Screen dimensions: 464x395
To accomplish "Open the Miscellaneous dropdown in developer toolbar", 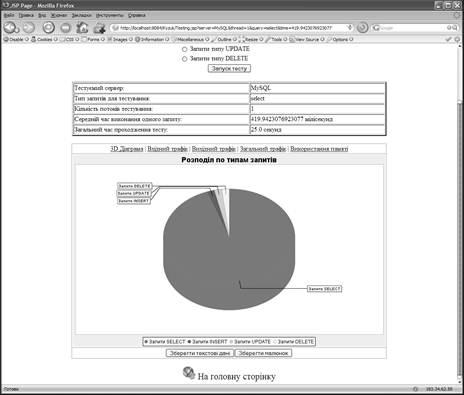I will coord(190,39).
